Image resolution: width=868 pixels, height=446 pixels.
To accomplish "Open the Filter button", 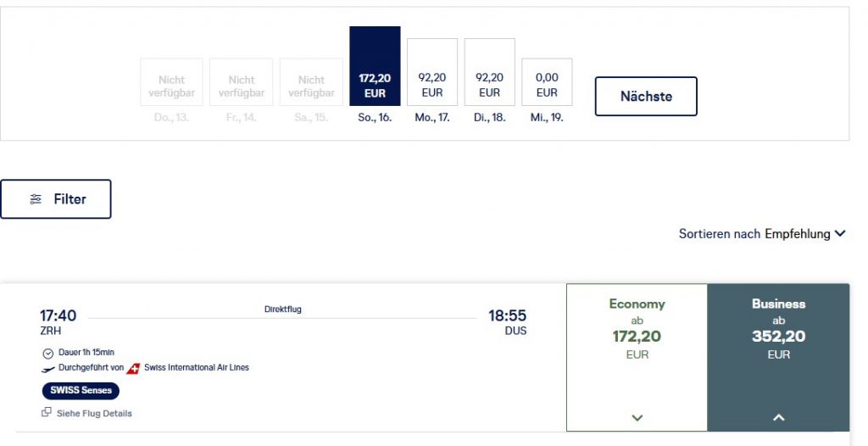I will click(x=56, y=199).
